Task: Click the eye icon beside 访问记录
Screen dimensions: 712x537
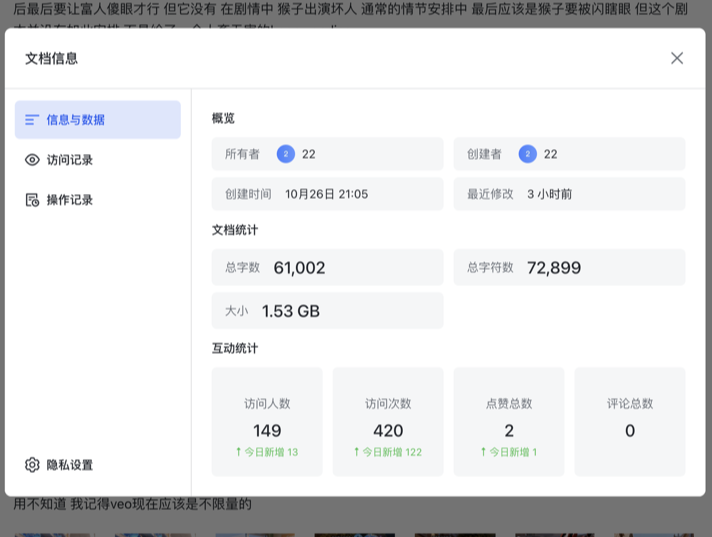Action: tap(32, 160)
